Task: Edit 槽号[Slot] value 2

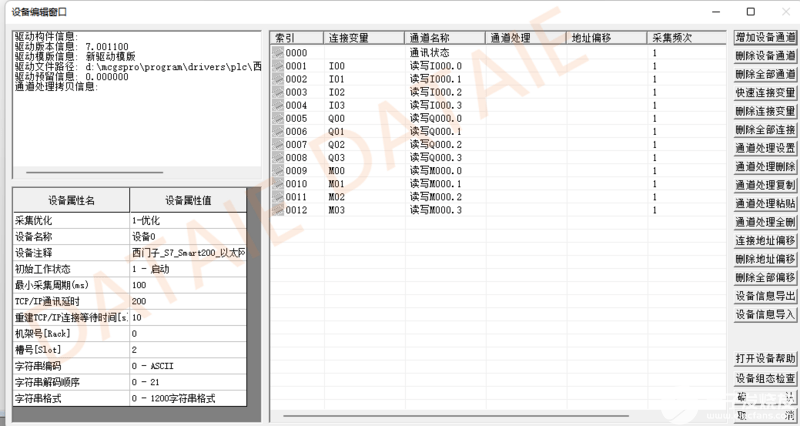Action: point(188,350)
